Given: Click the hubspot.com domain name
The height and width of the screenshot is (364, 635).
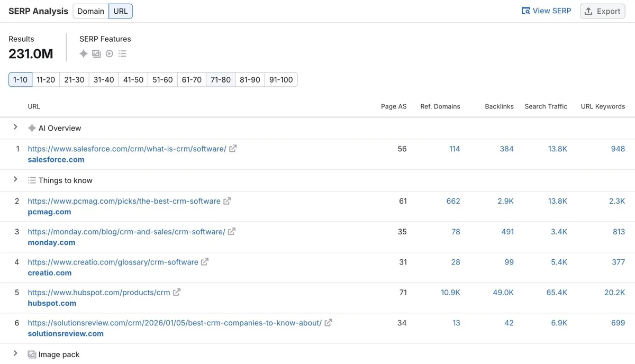Looking at the screenshot, I should tap(52, 303).
